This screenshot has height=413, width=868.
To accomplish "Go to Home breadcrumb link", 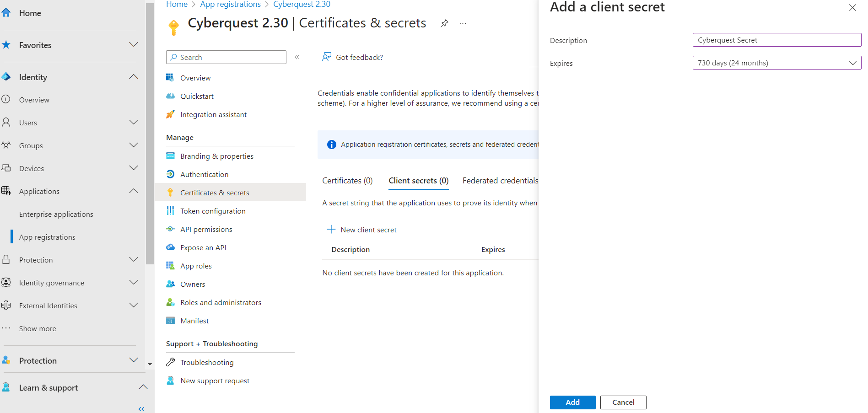I will pos(177,4).
